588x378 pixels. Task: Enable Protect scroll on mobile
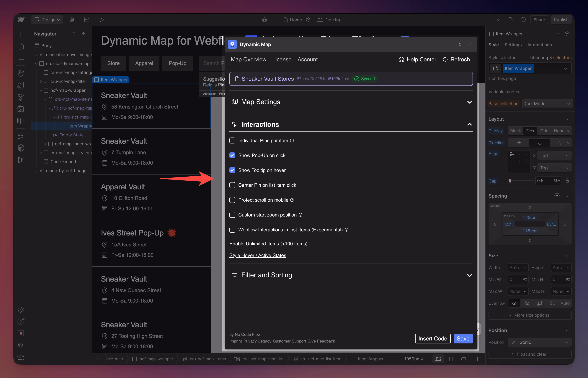[x=232, y=200]
